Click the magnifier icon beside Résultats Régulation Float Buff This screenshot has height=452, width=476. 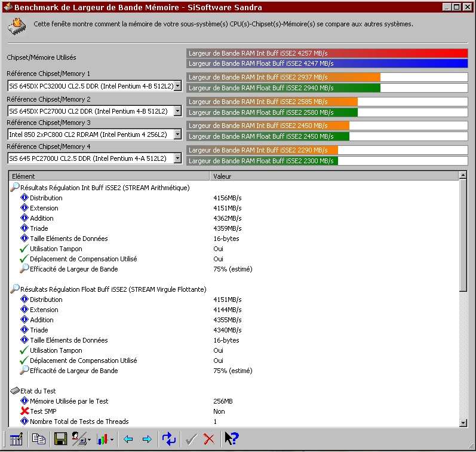click(x=15, y=289)
